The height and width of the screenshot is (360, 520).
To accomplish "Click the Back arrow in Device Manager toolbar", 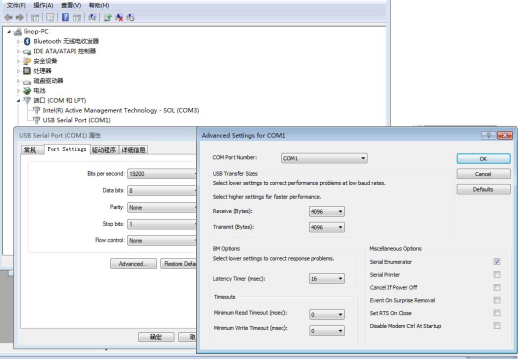I will (x=8, y=17).
